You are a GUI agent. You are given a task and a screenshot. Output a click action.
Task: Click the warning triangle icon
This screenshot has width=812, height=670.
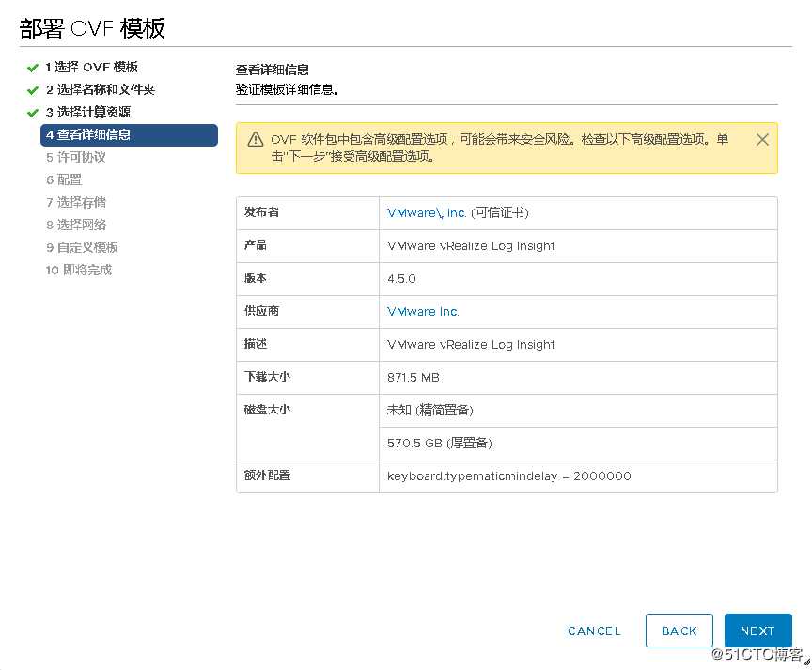(256, 139)
